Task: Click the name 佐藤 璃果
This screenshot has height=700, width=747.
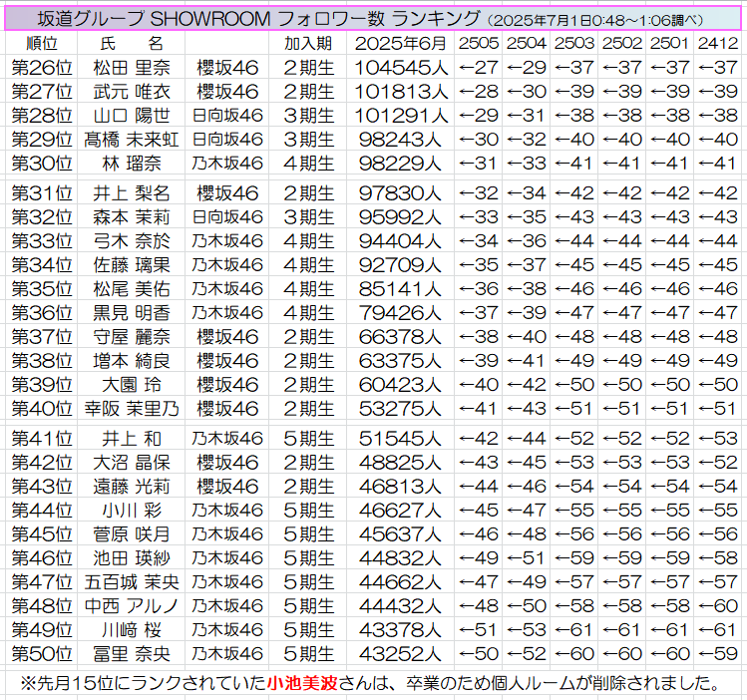Action: coord(132,265)
